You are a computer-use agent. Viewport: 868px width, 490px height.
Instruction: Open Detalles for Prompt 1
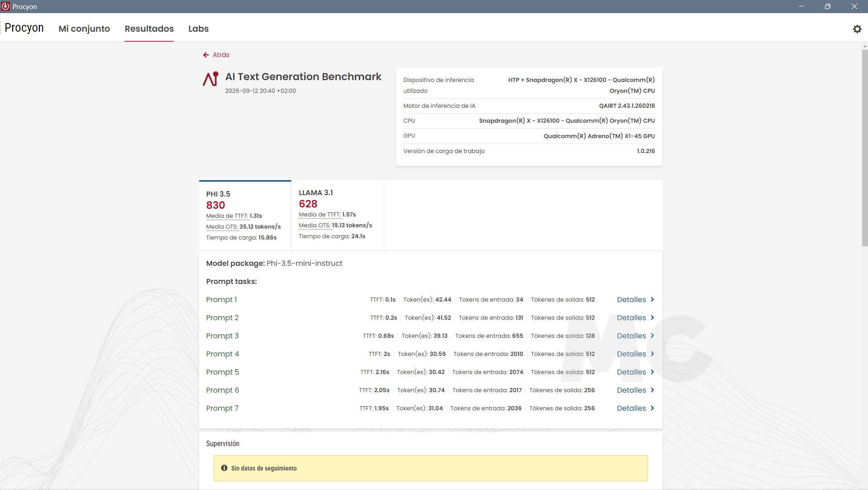[x=631, y=299]
